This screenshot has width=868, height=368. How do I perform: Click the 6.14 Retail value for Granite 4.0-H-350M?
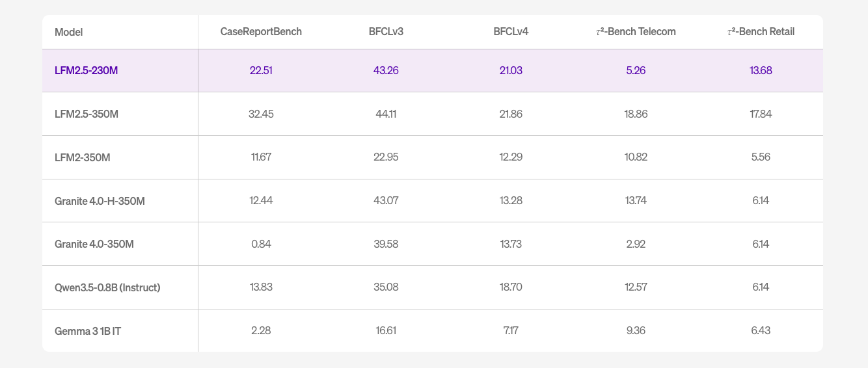tap(761, 201)
